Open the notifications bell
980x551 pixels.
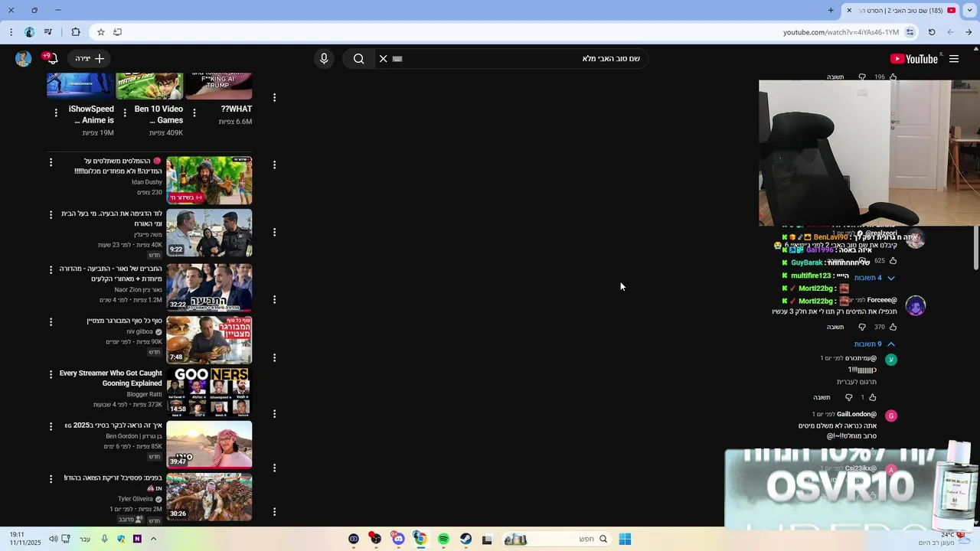[52, 59]
